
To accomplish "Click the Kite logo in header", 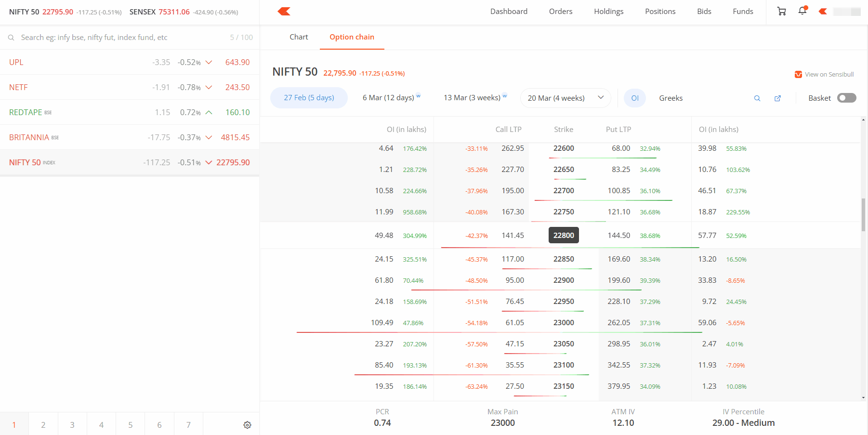I will point(284,11).
